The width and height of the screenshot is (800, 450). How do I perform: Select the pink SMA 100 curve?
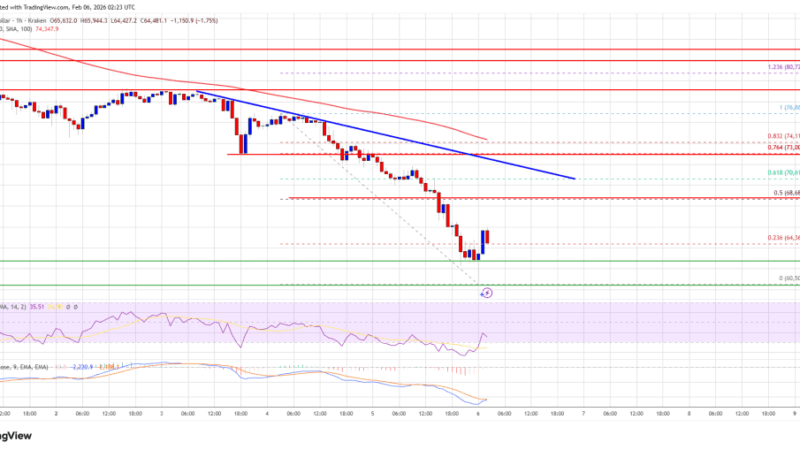[245, 89]
